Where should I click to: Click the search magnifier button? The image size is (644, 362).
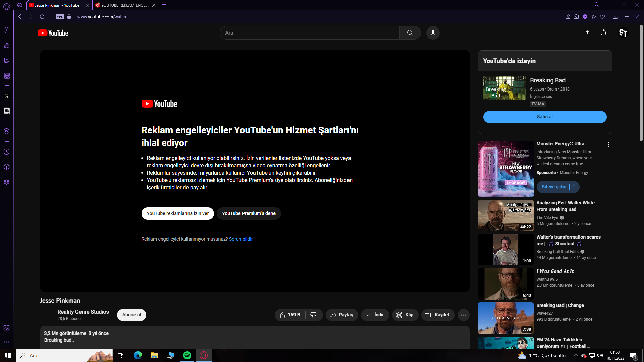(x=410, y=33)
